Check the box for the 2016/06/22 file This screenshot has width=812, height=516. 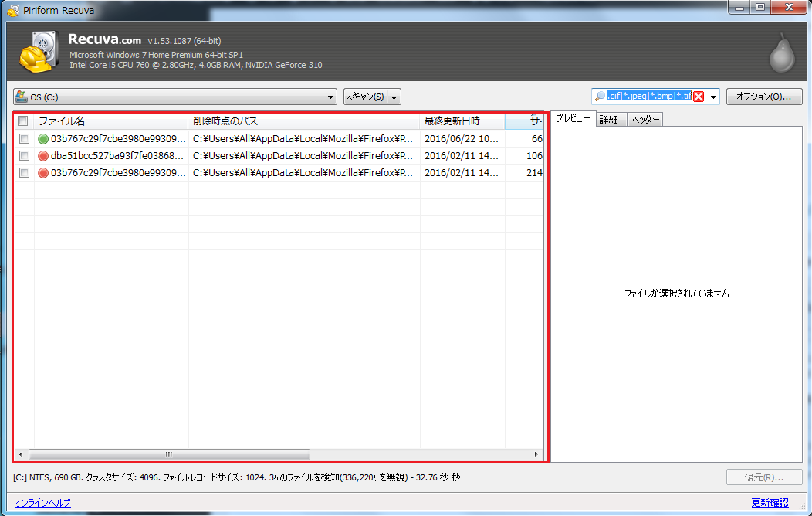(x=25, y=139)
